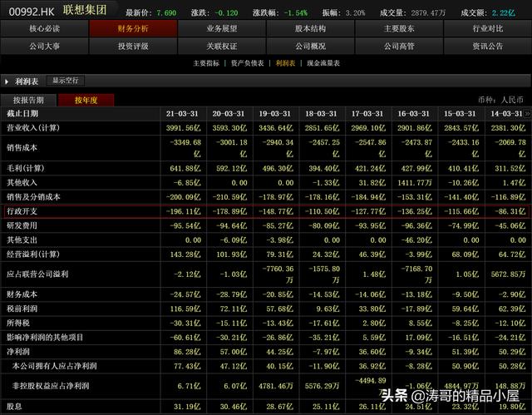Select the 行政开支 row label
Viewport: 532px width, 415px height.
pyautogui.click(x=22, y=211)
